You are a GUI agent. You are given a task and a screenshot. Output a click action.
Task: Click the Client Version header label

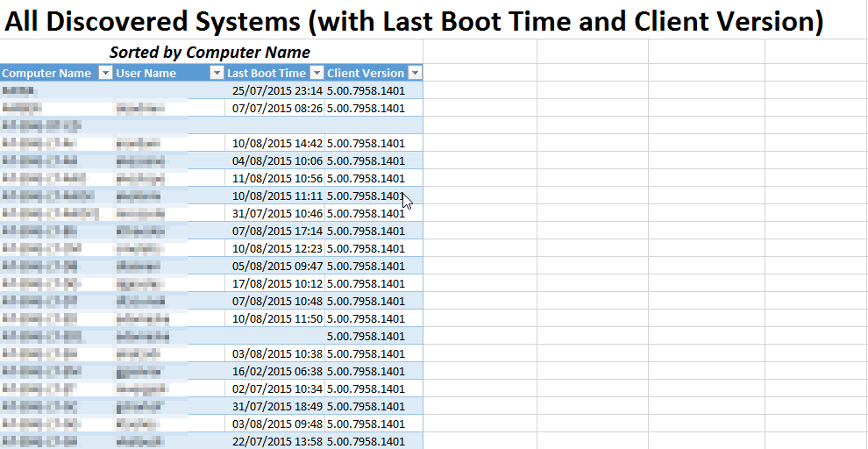(x=366, y=74)
